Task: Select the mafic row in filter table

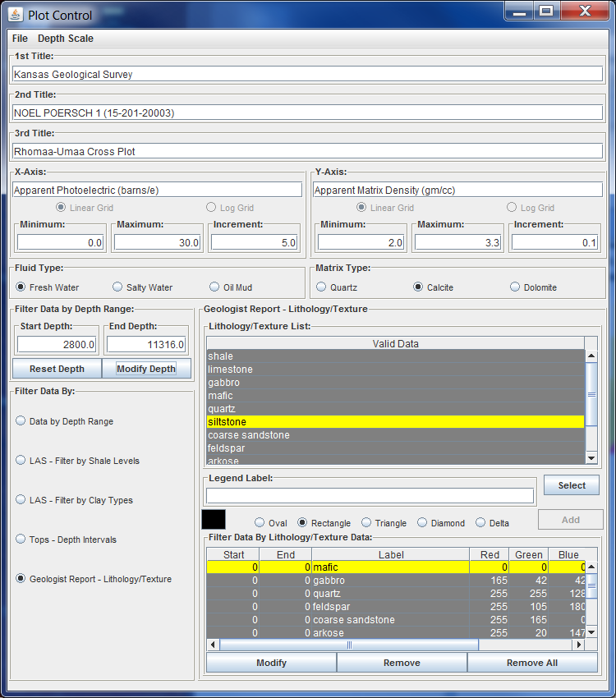Action: pos(396,567)
